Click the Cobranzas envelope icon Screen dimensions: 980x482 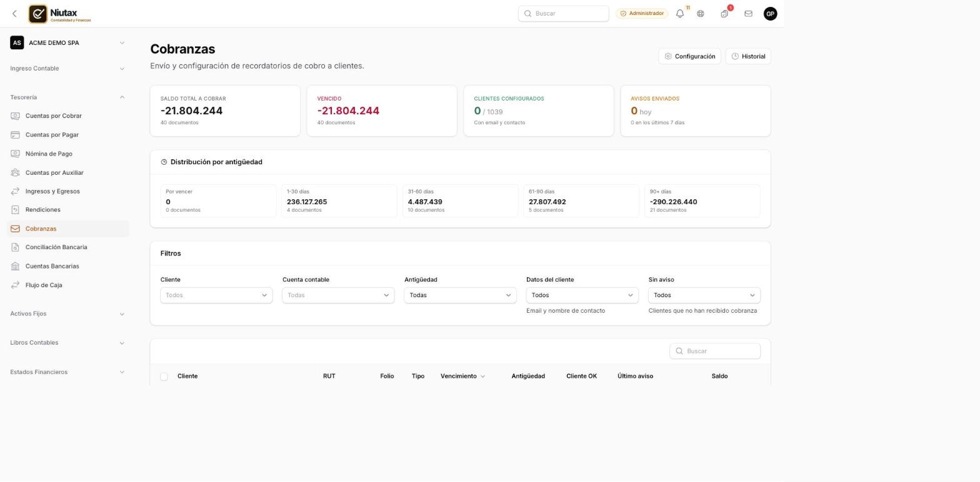[x=15, y=229]
